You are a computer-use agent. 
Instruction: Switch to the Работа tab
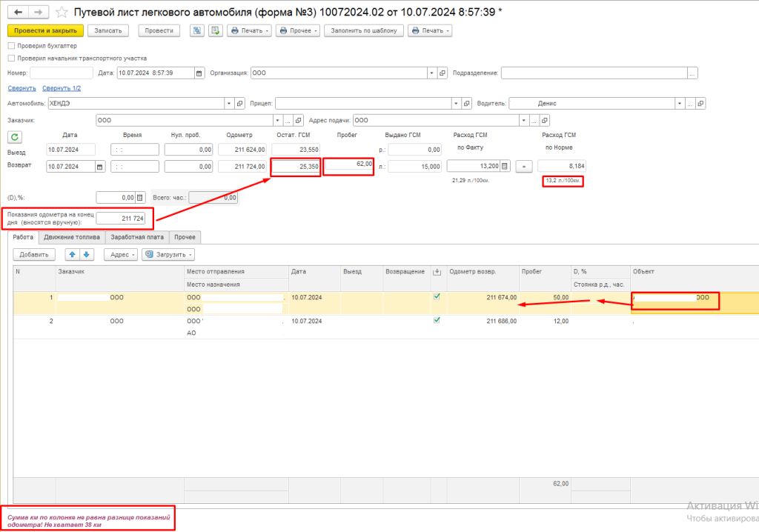[23, 237]
